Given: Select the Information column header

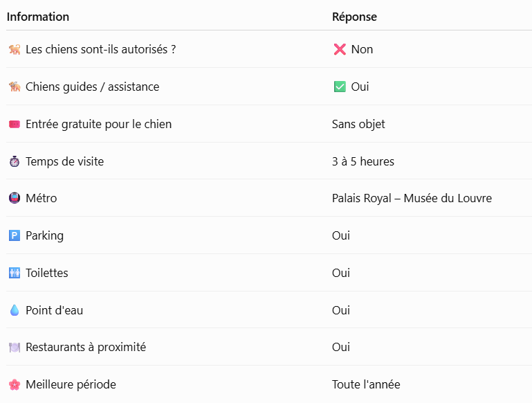Looking at the screenshot, I should tap(38, 17).
